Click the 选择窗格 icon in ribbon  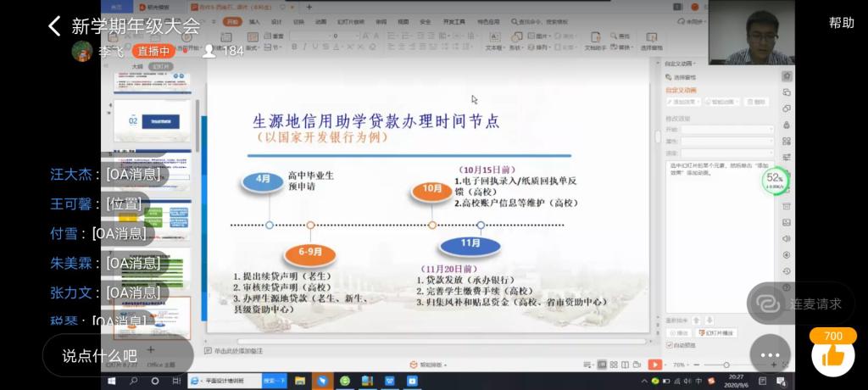pos(651,42)
